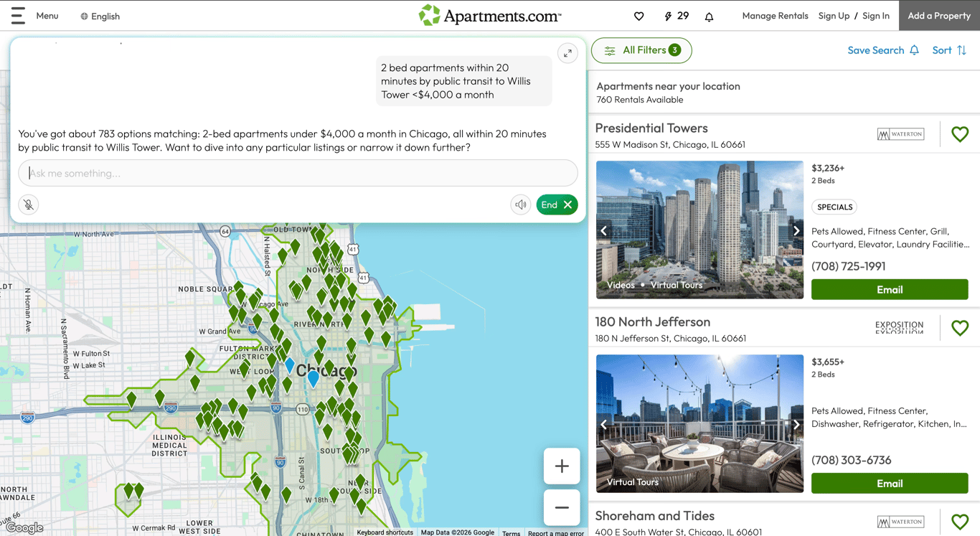This screenshot has height=536, width=980.
Task: Favorite 180 North Jefferson listing
Action: (960, 328)
